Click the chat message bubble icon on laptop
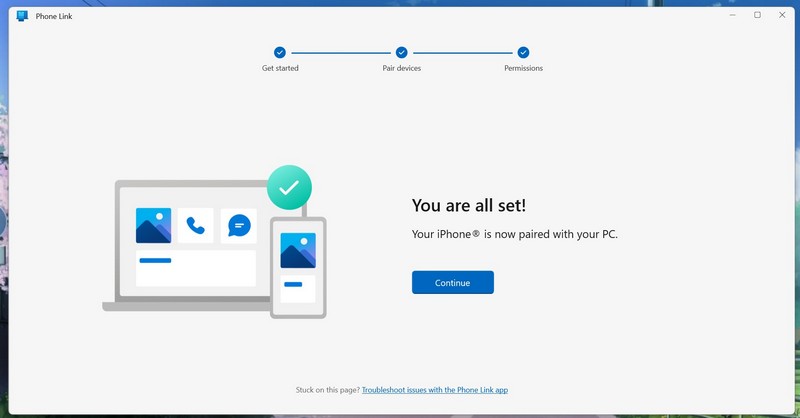 click(239, 226)
